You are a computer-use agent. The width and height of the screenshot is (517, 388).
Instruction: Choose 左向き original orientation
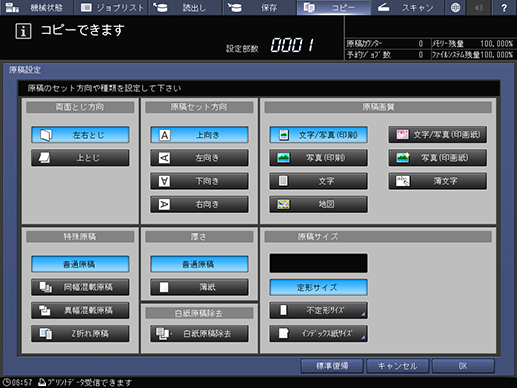pyautogui.click(x=199, y=158)
